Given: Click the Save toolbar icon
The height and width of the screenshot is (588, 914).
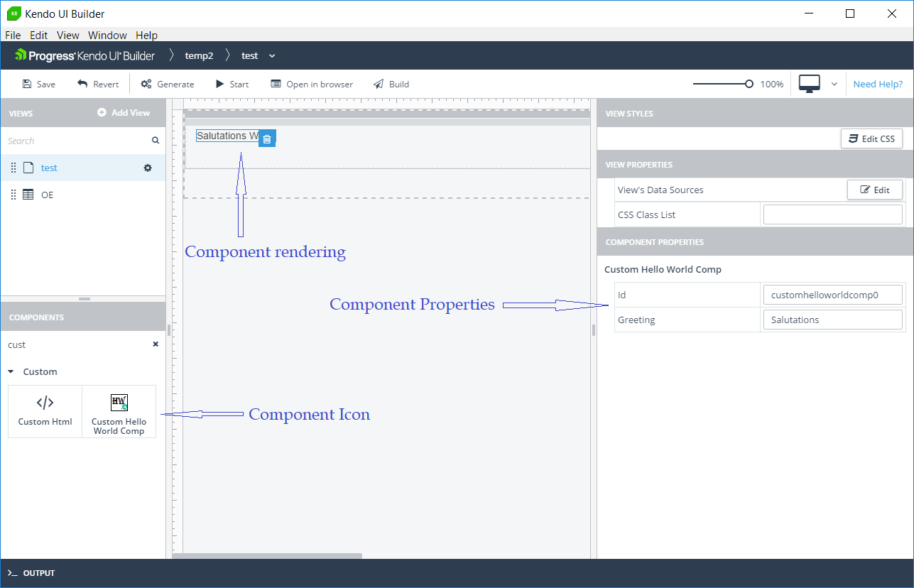Looking at the screenshot, I should [x=27, y=84].
